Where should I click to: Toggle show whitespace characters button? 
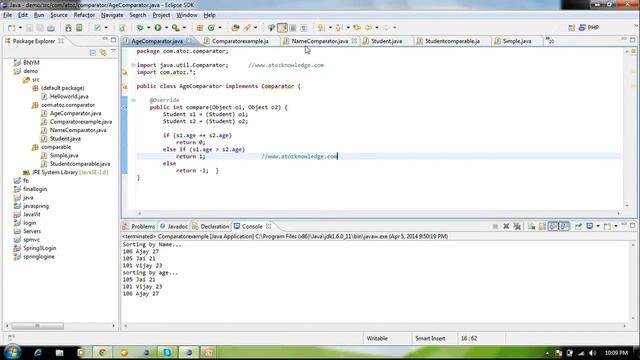coord(304,28)
